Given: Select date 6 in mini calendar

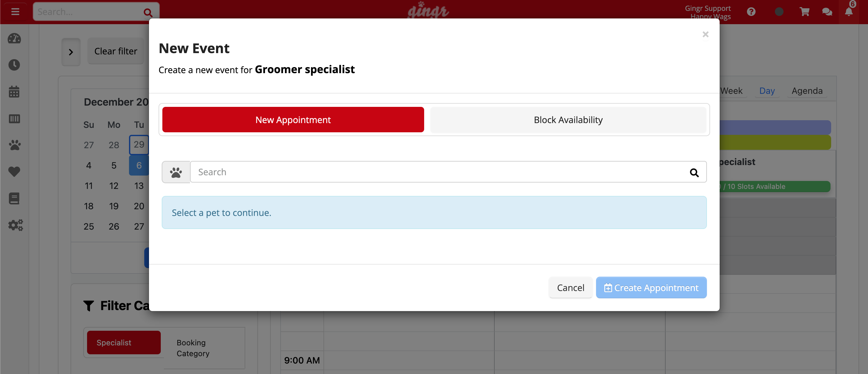Looking at the screenshot, I should [139, 165].
